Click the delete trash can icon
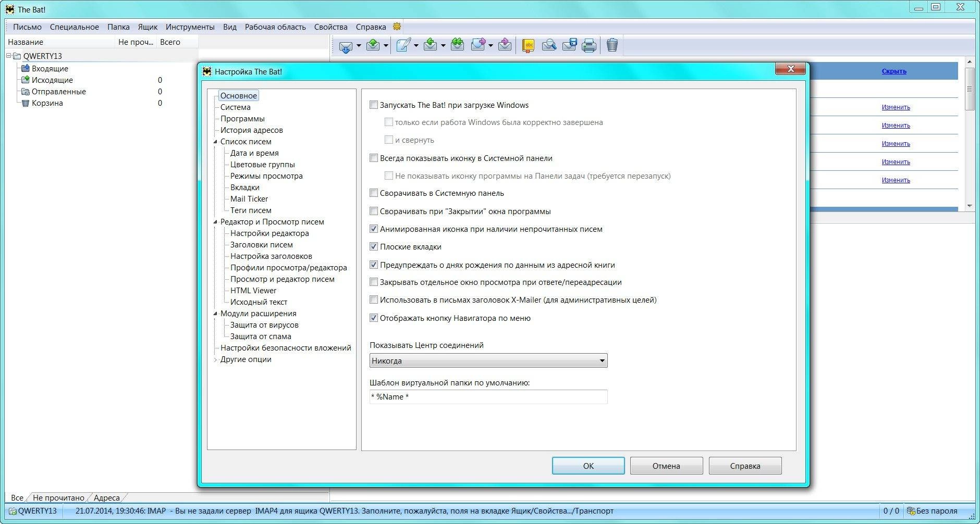Image resolution: width=980 pixels, height=524 pixels. 612,45
